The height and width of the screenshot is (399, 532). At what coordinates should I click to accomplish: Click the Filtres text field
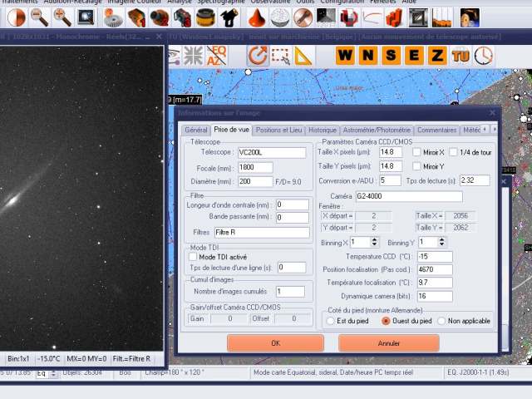[260, 232]
